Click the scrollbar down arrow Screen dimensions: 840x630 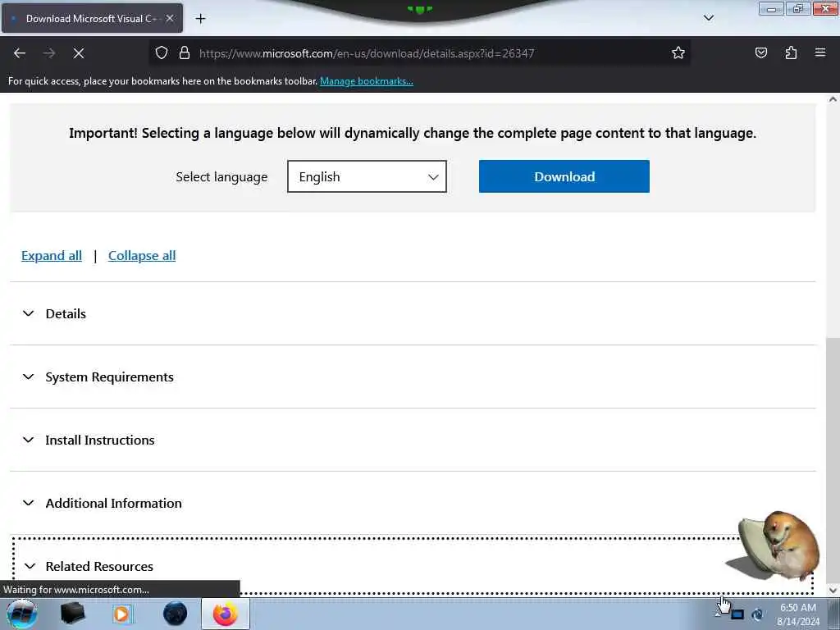[833, 590]
